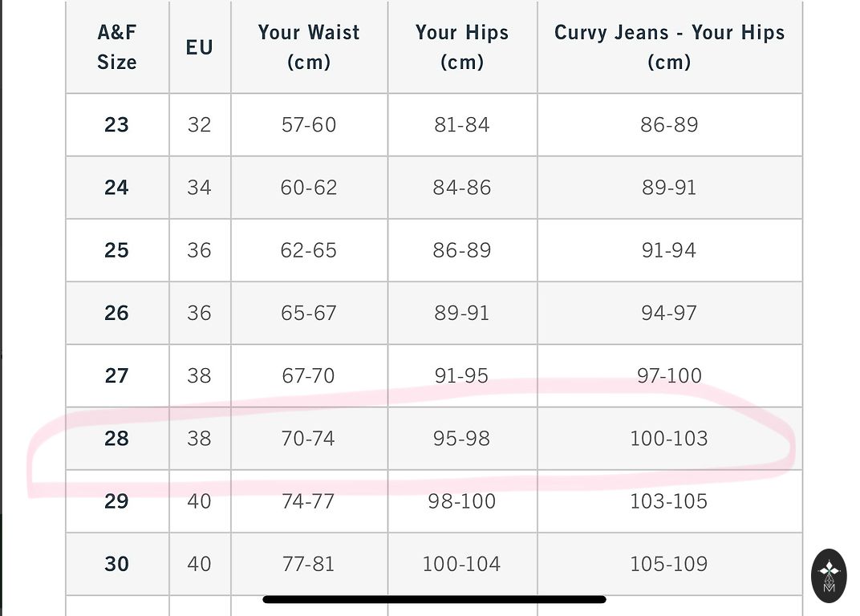Click the A&F size 30 cell
Image resolution: width=860 pixels, height=616 pixels.
tap(116, 564)
